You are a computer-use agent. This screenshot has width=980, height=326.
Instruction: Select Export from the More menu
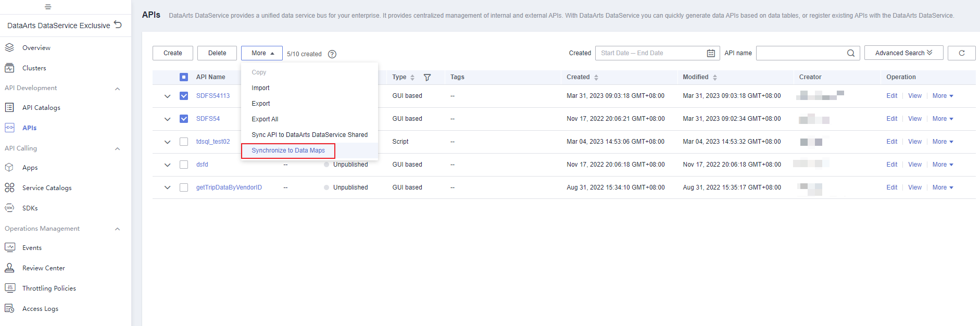(x=309, y=104)
